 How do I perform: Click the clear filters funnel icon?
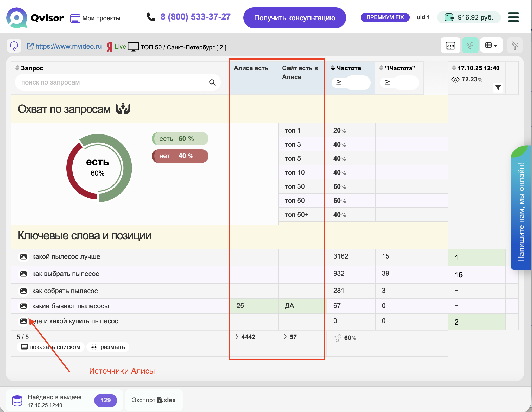point(515,46)
